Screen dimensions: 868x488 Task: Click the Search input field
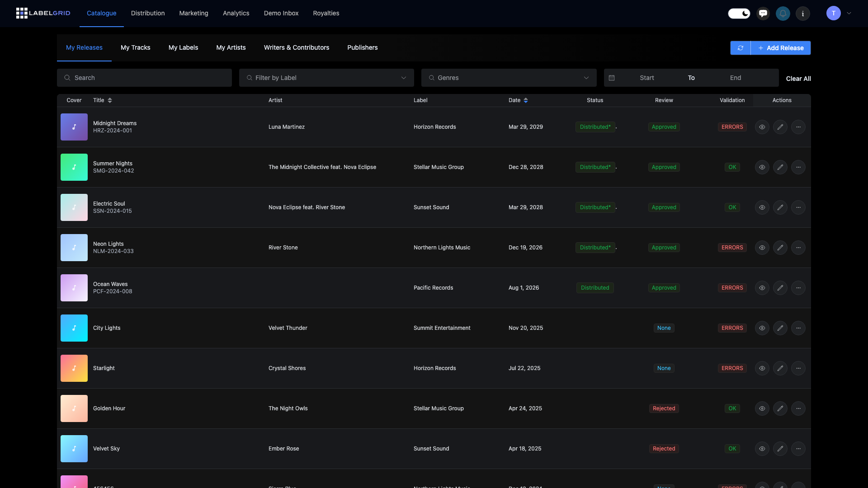(144, 78)
